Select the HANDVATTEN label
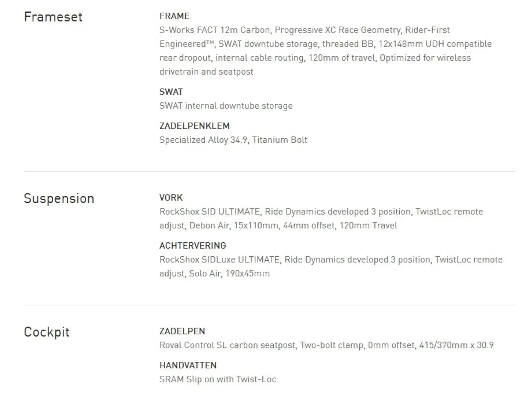The width and height of the screenshot is (532, 399). [x=188, y=365]
